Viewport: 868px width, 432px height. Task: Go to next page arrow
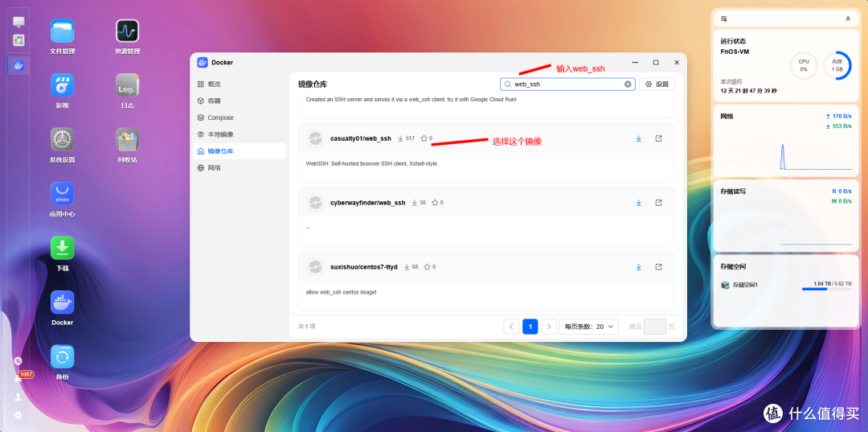[x=549, y=327]
